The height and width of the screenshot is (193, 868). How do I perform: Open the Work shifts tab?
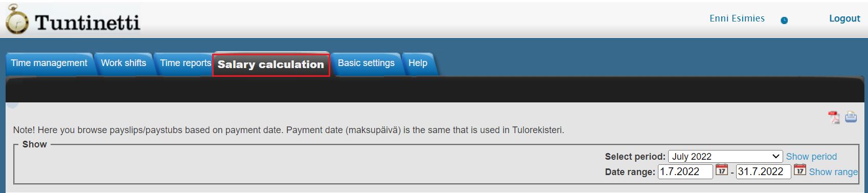click(123, 63)
